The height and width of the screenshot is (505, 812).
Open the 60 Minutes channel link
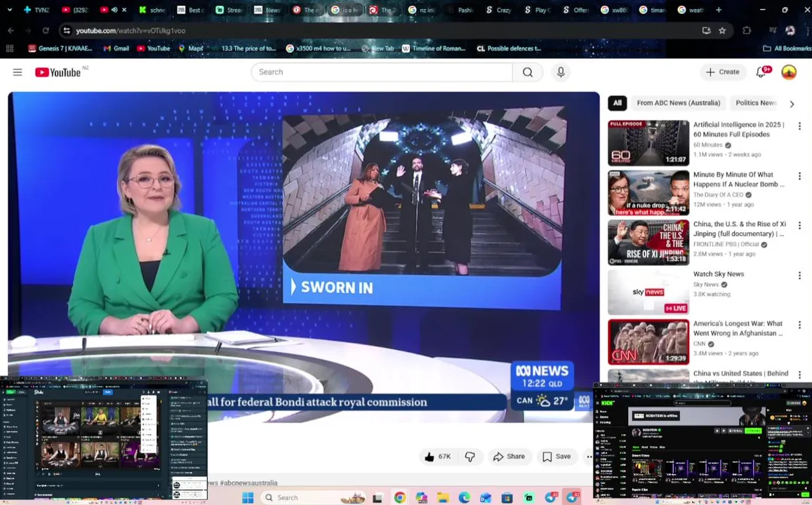click(x=707, y=145)
